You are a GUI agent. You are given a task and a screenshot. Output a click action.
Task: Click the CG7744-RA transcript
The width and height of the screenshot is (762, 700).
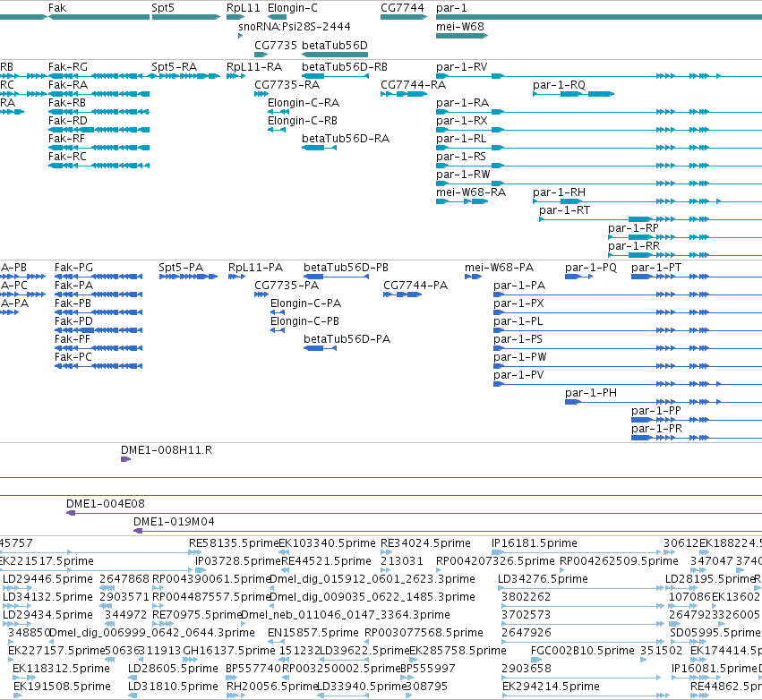(404, 94)
